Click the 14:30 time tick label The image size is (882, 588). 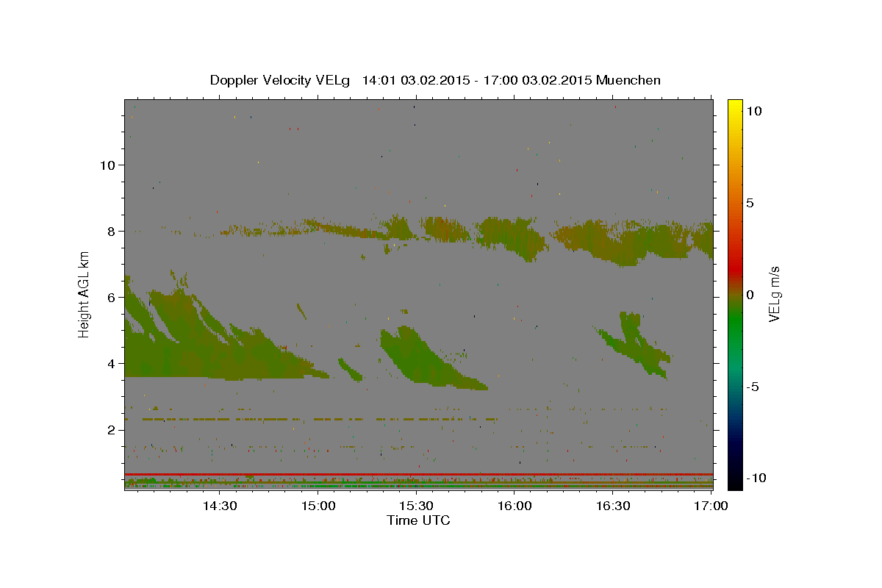point(219,506)
